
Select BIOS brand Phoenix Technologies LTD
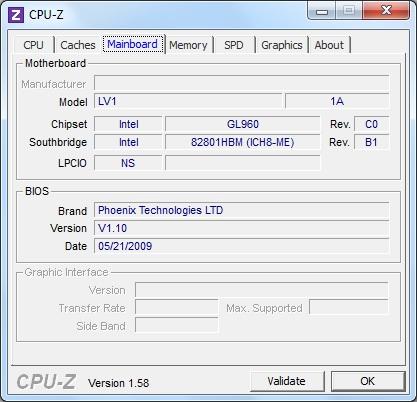click(242, 210)
